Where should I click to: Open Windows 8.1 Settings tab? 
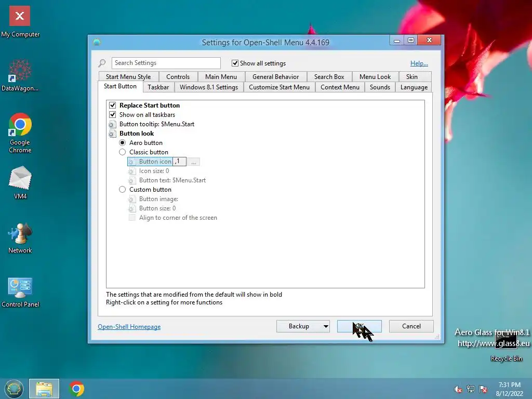(x=209, y=87)
